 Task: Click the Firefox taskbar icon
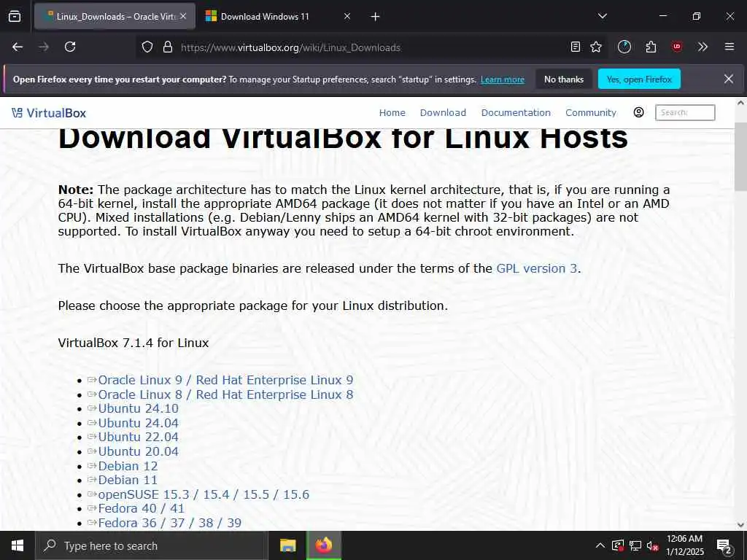(x=323, y=545)
